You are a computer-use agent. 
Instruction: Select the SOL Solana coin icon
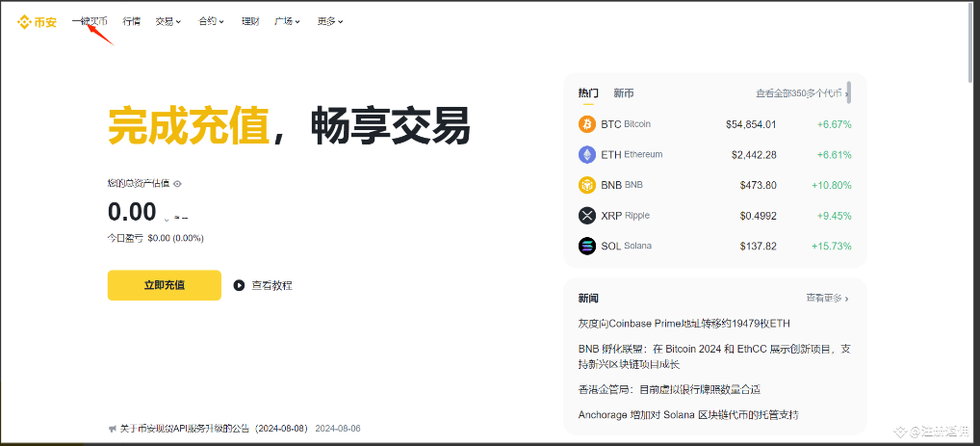pos(587,246)
